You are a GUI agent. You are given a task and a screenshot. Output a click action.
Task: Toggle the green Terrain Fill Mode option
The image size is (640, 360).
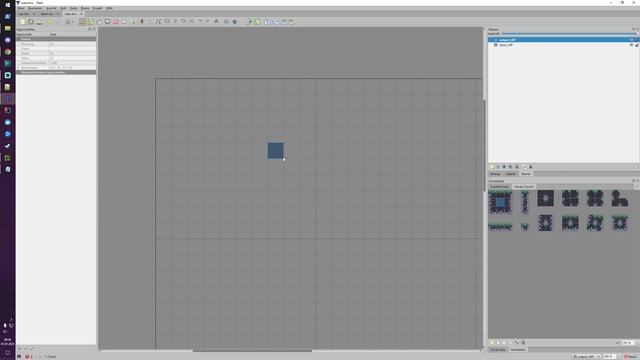pyautogui.click(x=257, y=22)
